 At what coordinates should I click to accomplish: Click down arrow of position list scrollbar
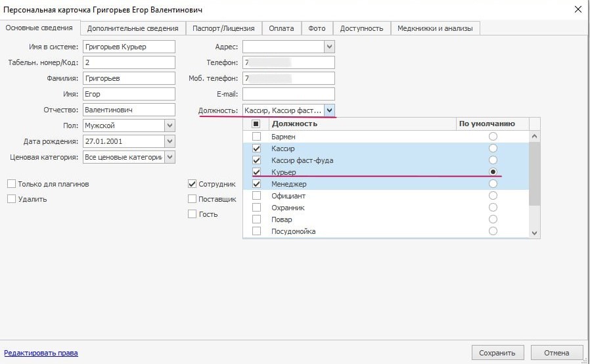(x=534, y=233)
